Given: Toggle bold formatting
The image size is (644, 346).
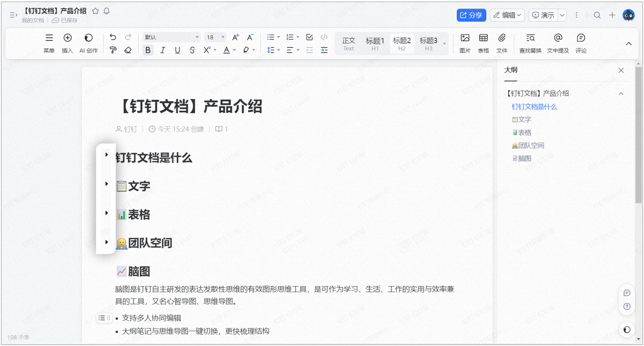Looking at the screenshot, I should [x=148, y=50].
